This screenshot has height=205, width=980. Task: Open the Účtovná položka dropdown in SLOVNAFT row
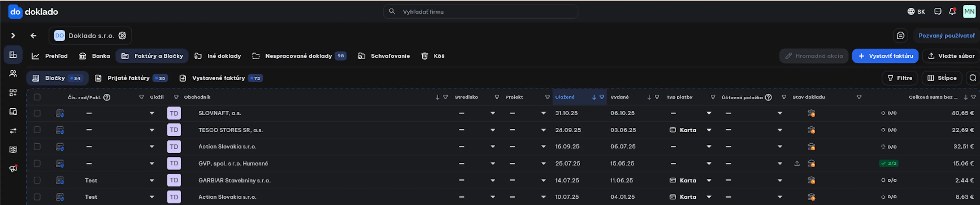[780, 113]
